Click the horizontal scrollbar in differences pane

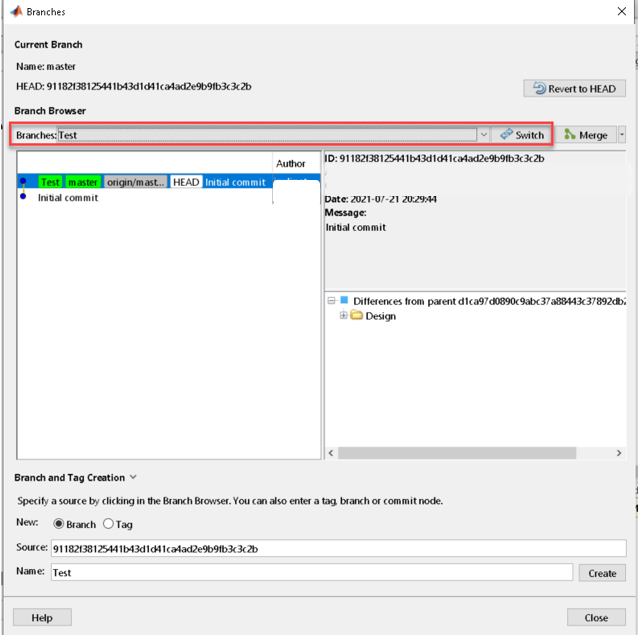coord(470,453)
